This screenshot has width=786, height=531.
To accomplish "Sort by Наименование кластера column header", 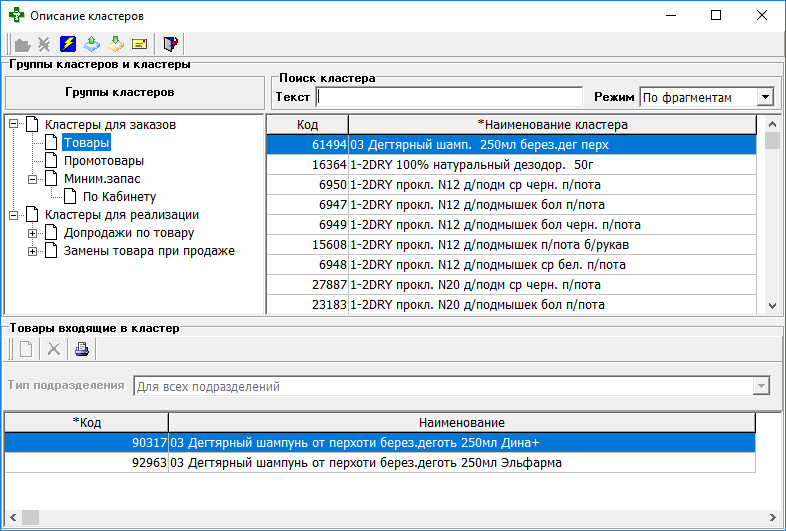I will click(553, 125).
